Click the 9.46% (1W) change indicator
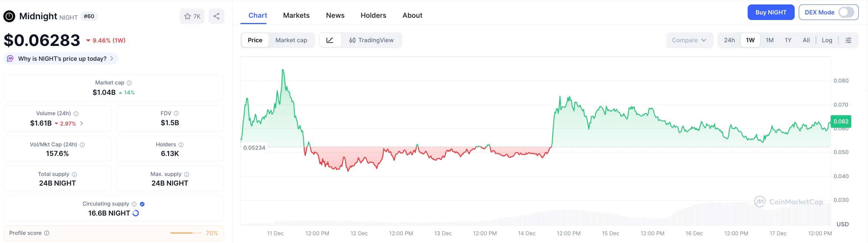868x243 pixels. 106,40
